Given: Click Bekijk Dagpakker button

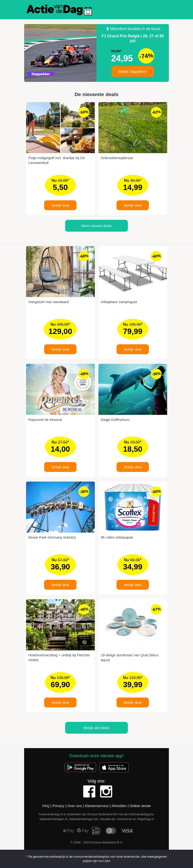Looking at the screenshot, I should (133, 72).
